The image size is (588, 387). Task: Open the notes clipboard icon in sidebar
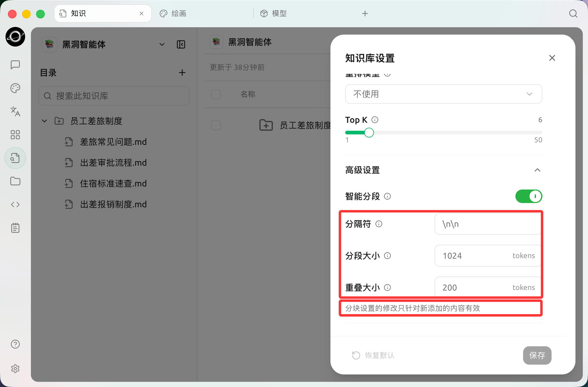pos(15,228)
